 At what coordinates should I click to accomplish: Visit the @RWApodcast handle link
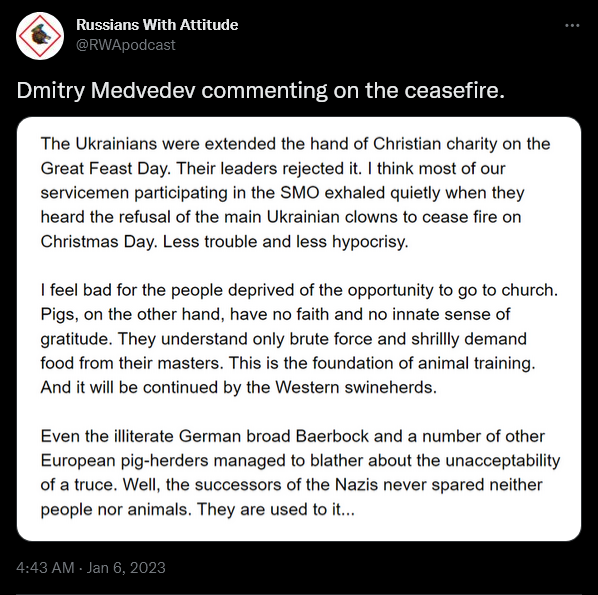click(x=126, y=45)
